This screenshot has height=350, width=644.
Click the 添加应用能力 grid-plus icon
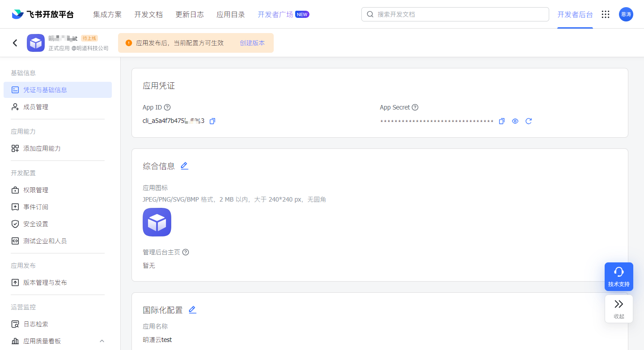coord(15,148)
